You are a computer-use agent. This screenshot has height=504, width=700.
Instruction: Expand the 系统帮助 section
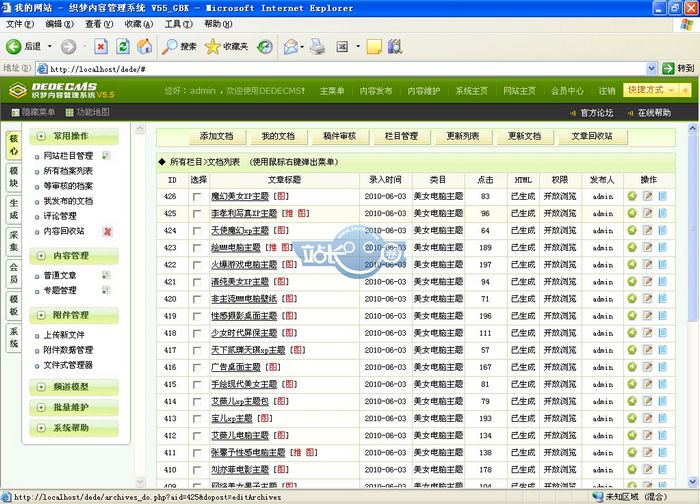point(42,428)
